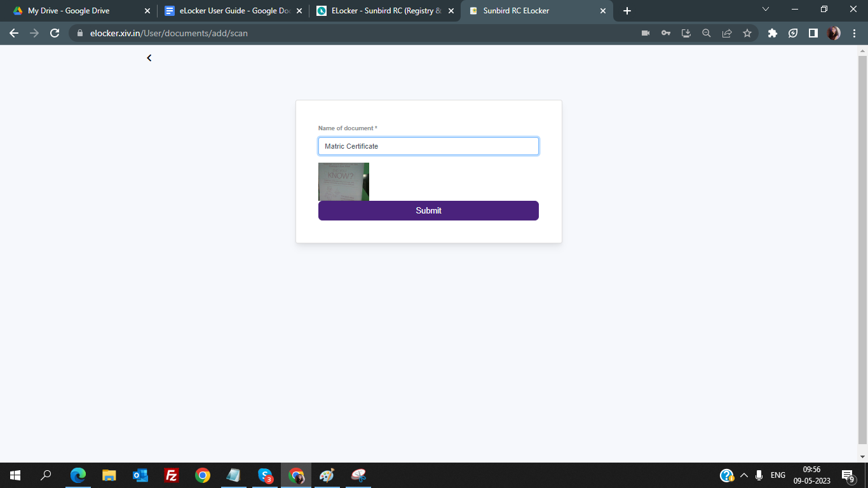Viewport: 868px width, 488px height.
Task: Open the scanned document thumbnail
Action: [344, 182]
